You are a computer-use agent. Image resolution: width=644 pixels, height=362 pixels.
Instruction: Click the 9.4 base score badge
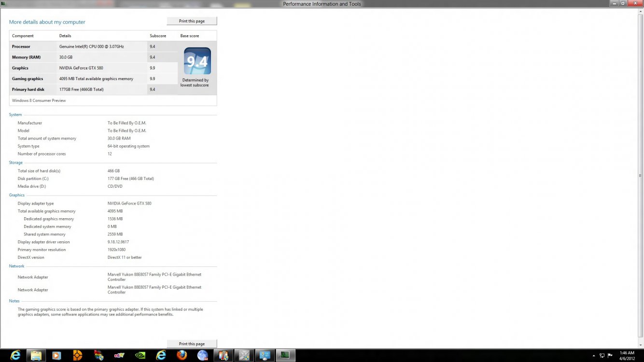tap(197, 61)
